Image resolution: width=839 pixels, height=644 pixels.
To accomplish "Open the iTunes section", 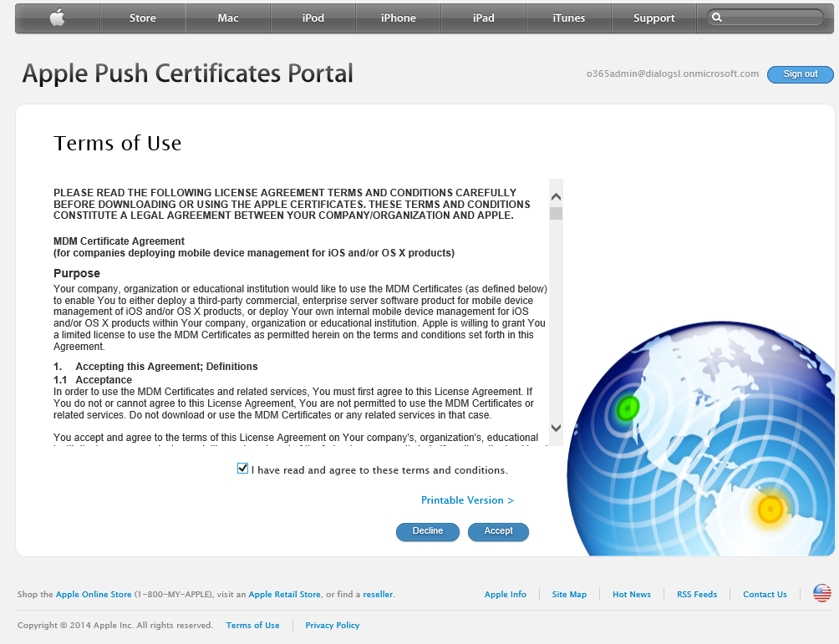I will pyautogui.click(x=569, y=18).
